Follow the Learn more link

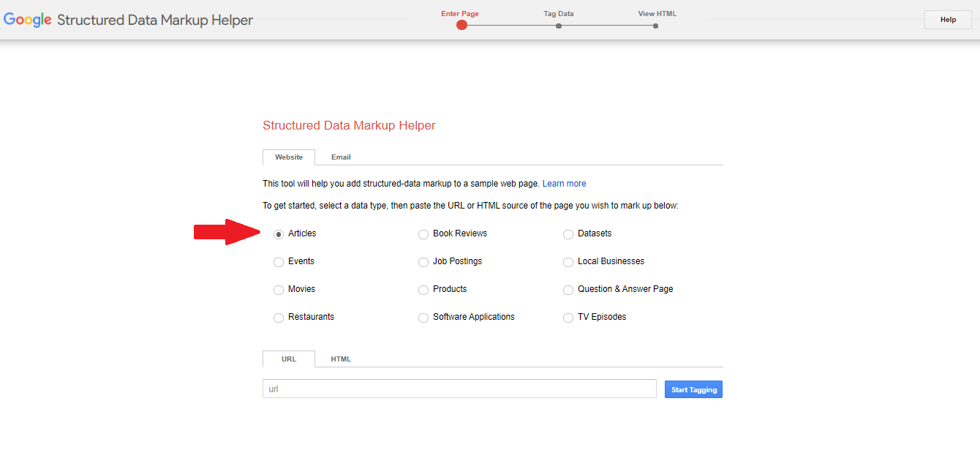(564, 184)
